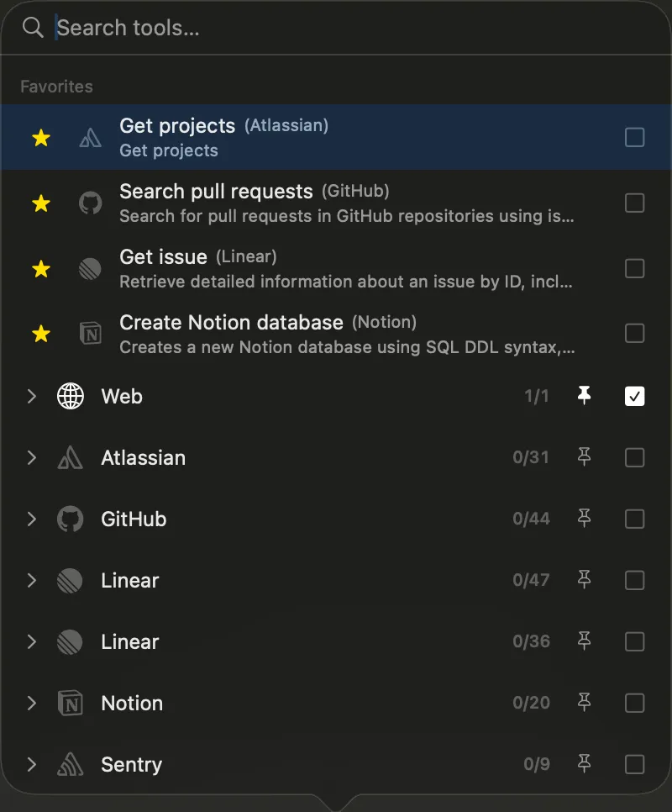Click the 'Web' group label
672x812 pixels.
coord(122,396)
